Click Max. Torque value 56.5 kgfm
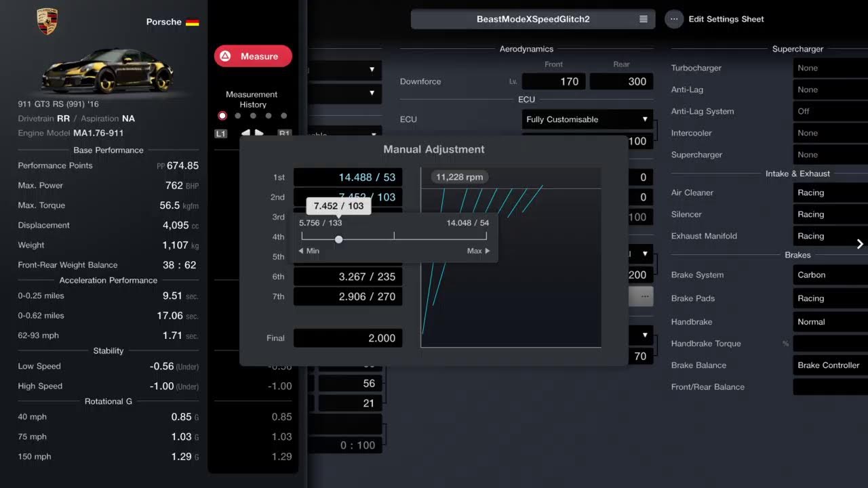 point(179,205)
